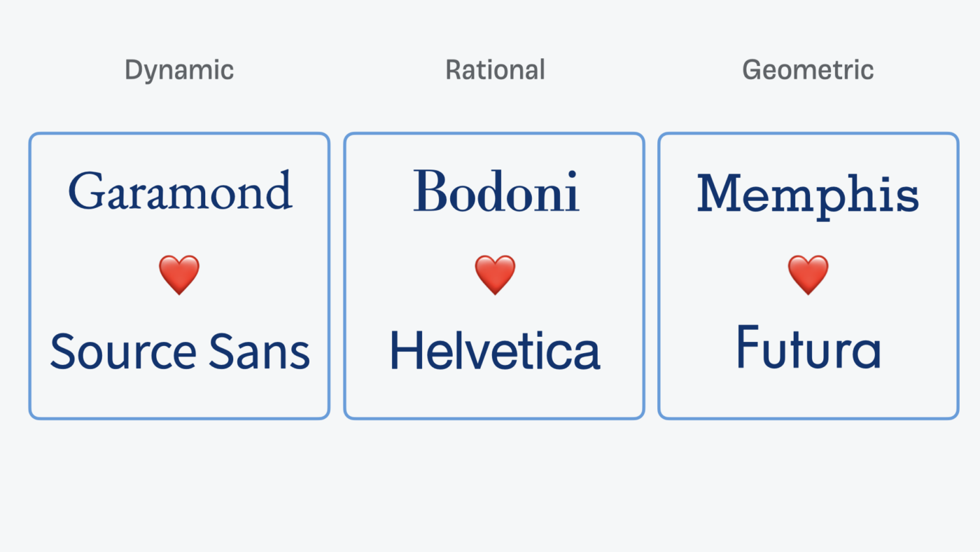The image size is (980, 552).
Task: Select the Garamond font name
Action: [180, 191]
